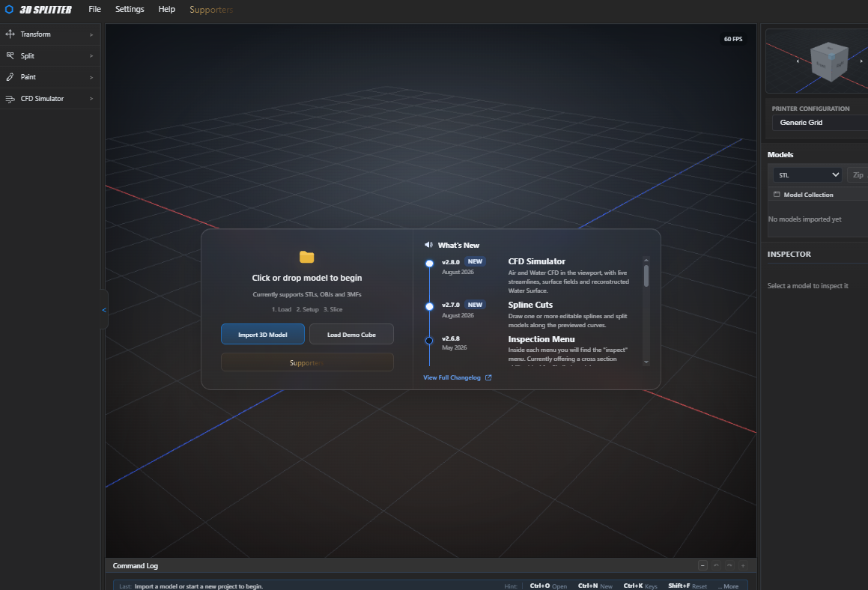Image resolution: width=868 pixels, height=590 pixels.
Task: Click the changelog scroll-down arrow
Action: coord(646,362)
